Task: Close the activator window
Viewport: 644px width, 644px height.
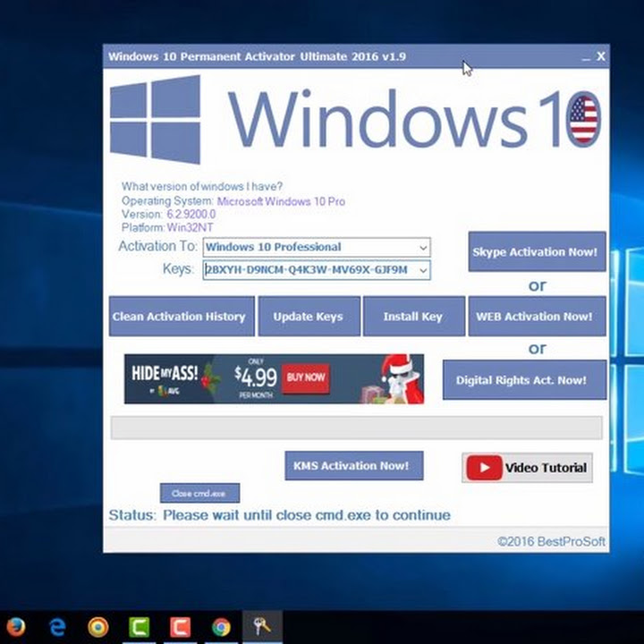Action: pos(600,56)
